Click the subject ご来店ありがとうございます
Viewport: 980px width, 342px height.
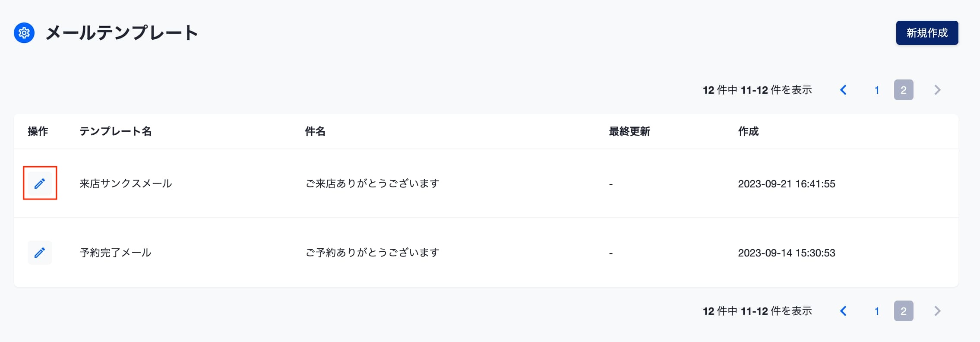tap(373, 184)
